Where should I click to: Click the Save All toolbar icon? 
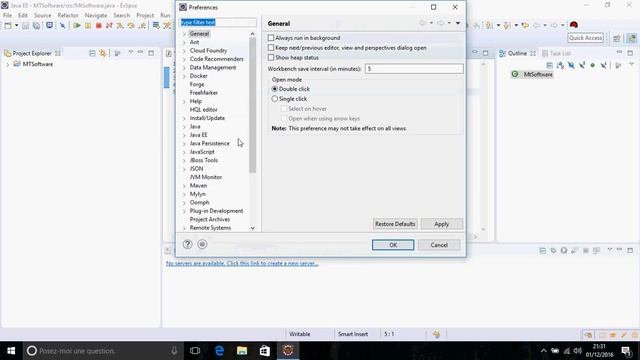click(x=36, y=26)
